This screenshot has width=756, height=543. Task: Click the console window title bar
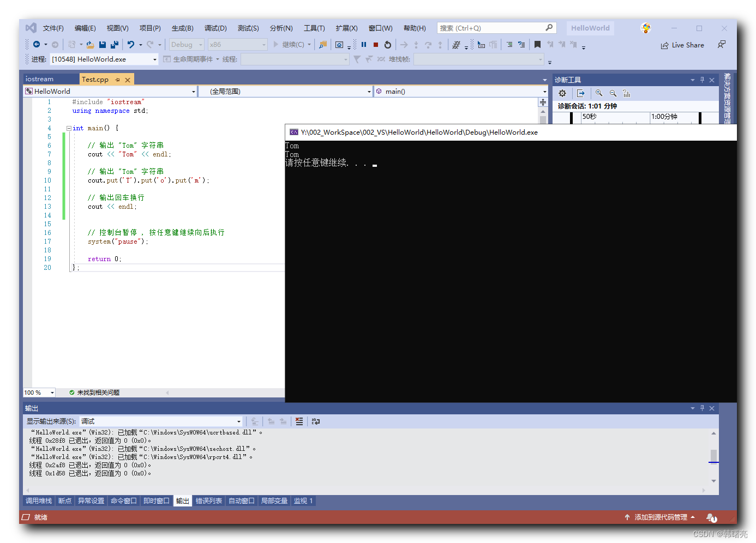511,132
